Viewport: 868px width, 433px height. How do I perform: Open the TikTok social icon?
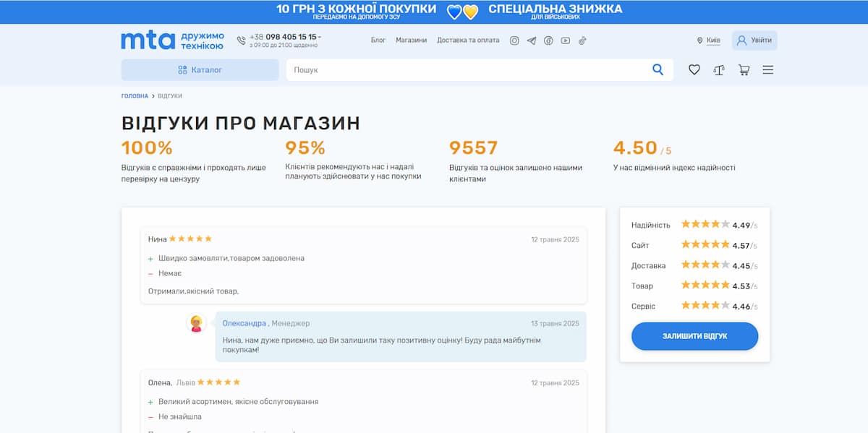582,40
